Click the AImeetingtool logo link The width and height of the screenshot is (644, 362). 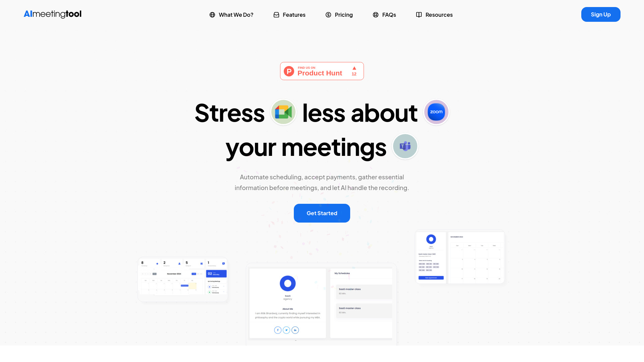(52, 14)
